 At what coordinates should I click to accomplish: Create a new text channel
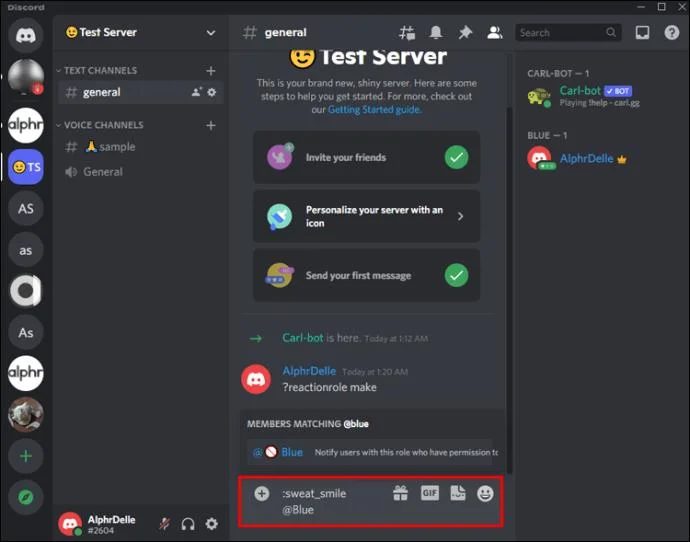pos(211,70)
